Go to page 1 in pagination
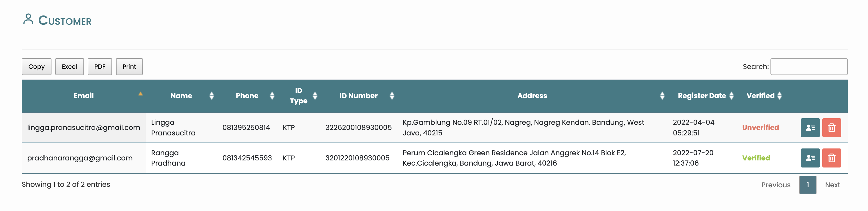 (x=807, y=185)
